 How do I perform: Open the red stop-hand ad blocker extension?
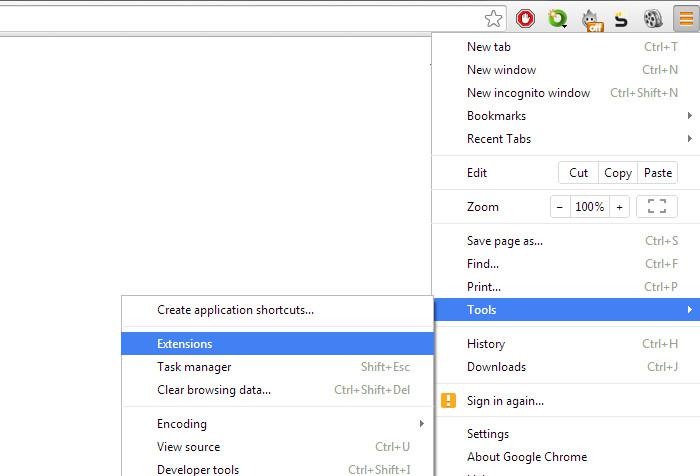[x=525, y=18]
